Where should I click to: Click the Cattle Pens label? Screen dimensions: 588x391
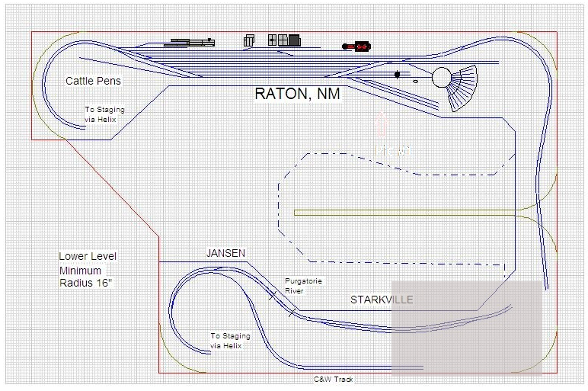[93, 81]
